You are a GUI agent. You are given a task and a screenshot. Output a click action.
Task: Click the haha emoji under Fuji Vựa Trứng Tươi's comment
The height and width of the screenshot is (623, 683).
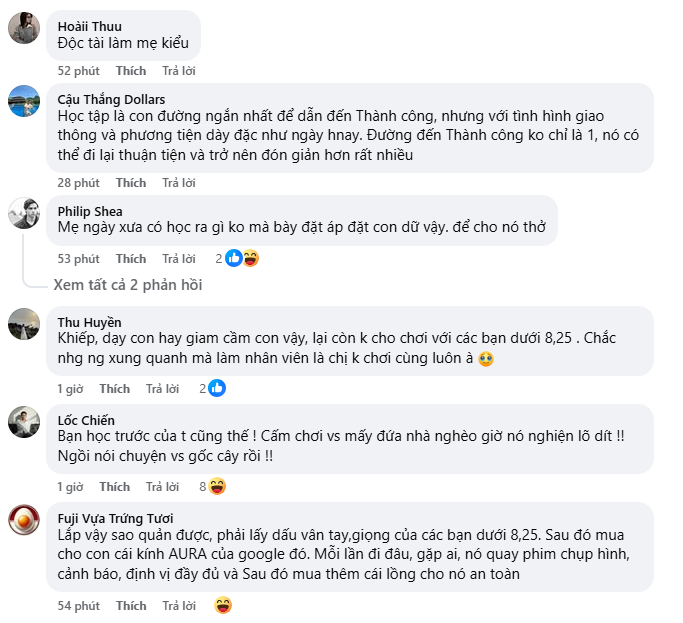[x=224, y=605]
